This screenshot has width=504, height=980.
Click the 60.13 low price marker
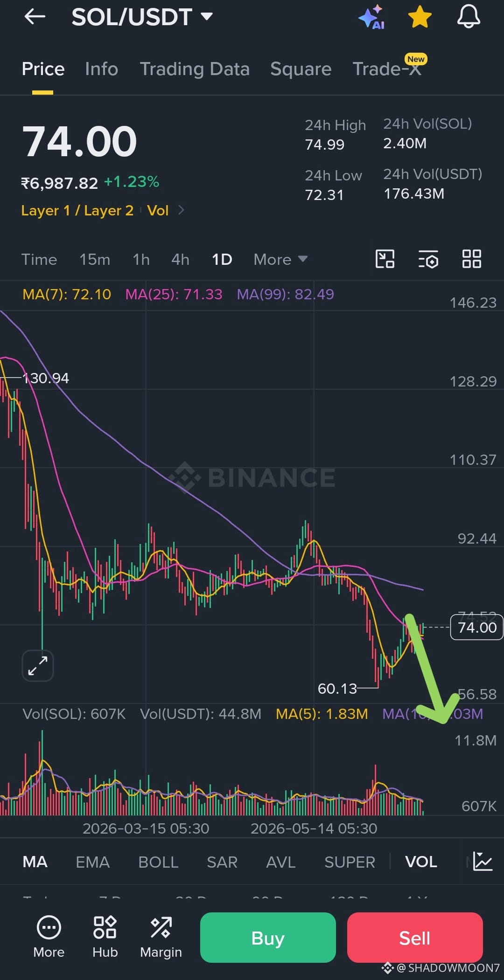337,689
